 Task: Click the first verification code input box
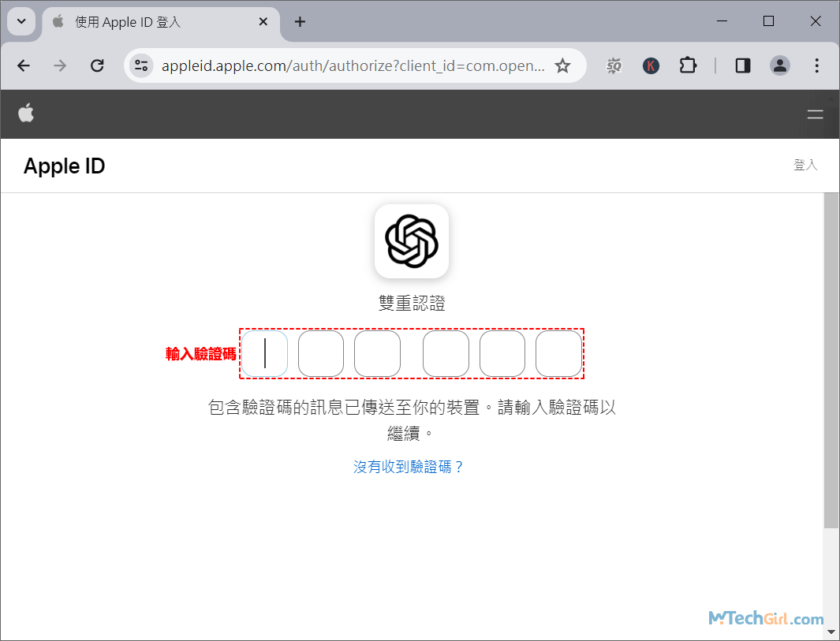tap(264, 353)
